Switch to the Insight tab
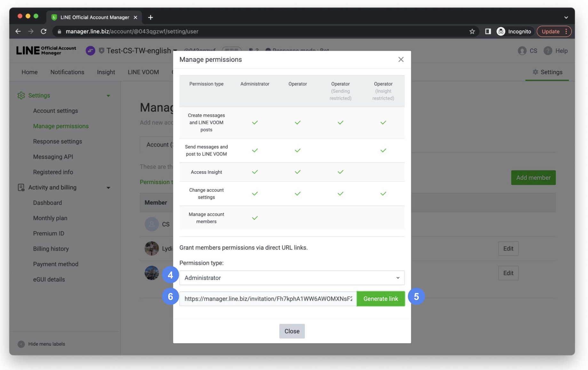This screenshot has height=370, width=588. [106, 72]
